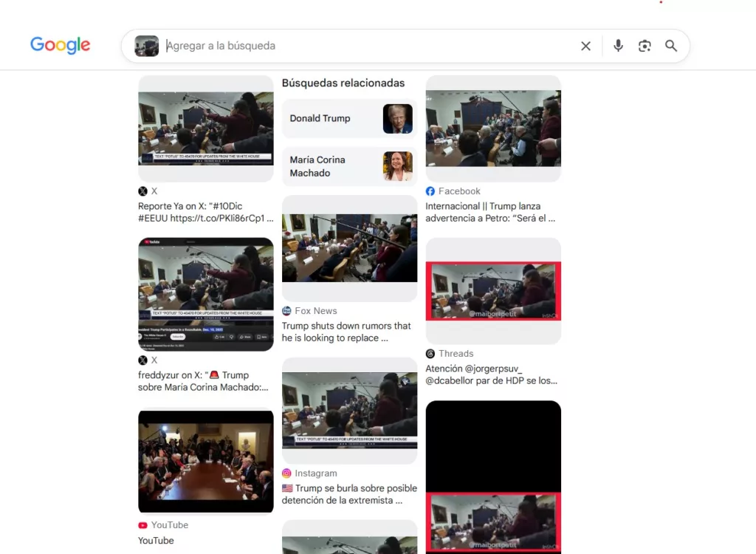756x554 pixels.
Task: Click the Fox News source icon
Action: [x=286, y=311]
